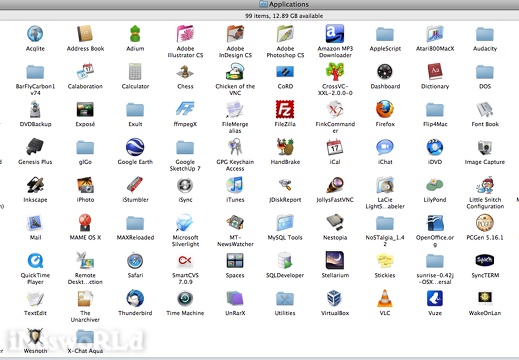Image resolution: width=519 pixels, height=360 pixels.
Task: Select the Mail stamp icon
Action: coord(35,223)
